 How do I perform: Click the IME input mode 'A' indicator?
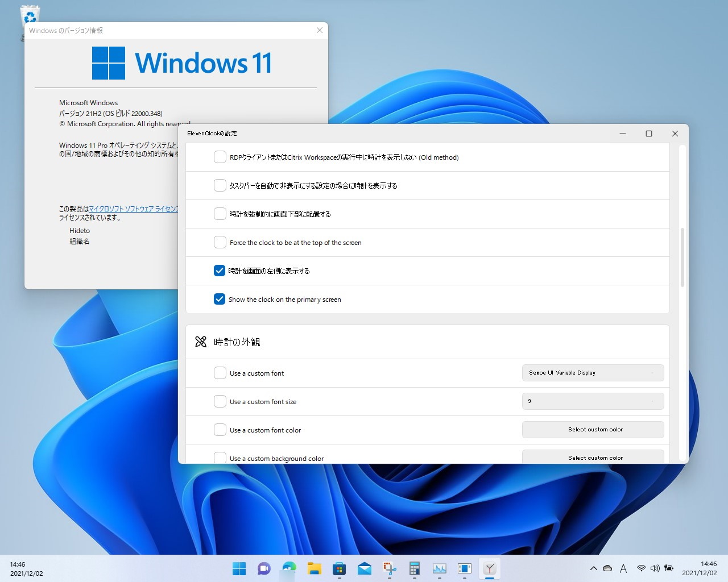pos(623,568)
